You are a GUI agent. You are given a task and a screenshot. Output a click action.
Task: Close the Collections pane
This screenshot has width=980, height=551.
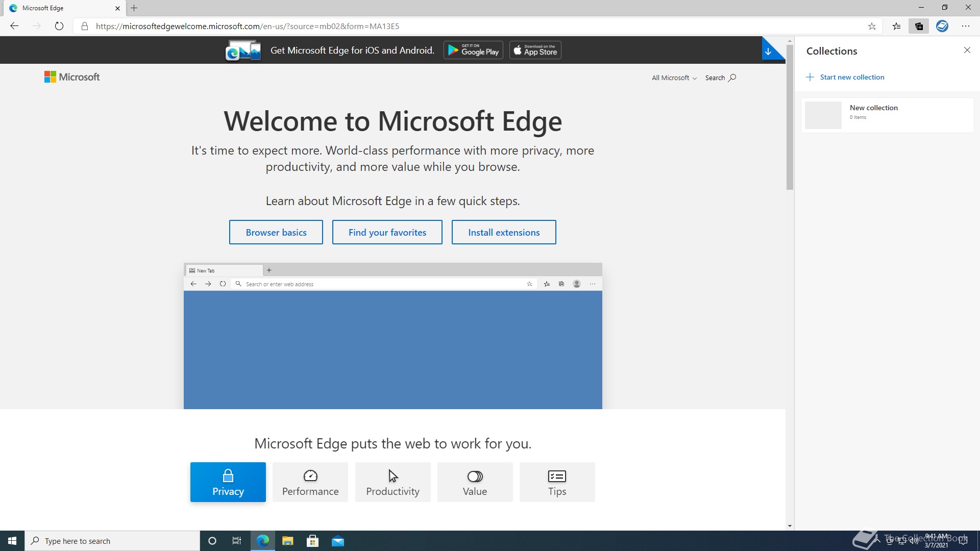pos(967,49)
